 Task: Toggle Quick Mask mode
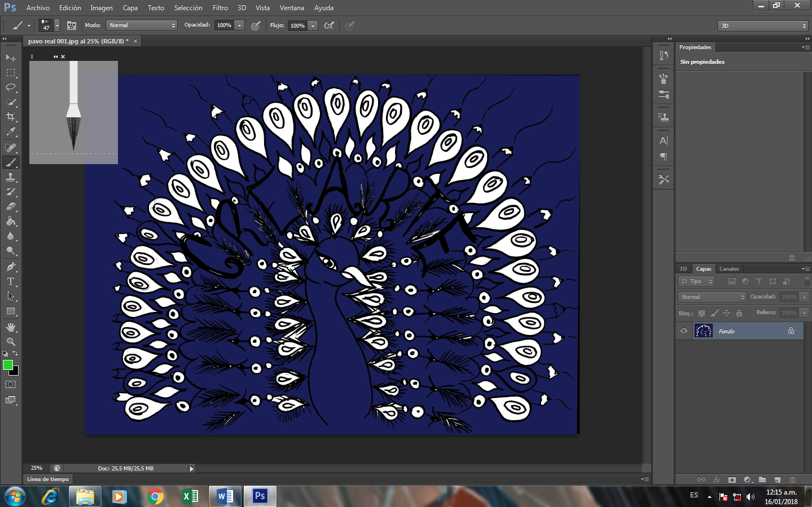click(x=10, y=385)
